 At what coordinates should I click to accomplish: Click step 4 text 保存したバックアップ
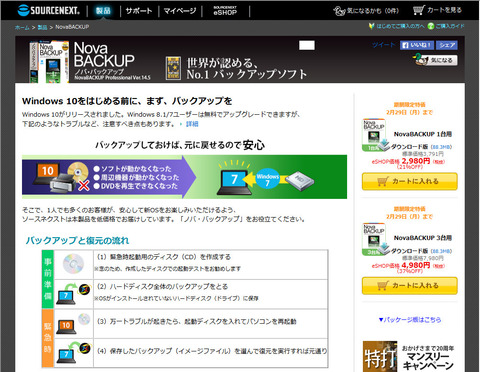(212, 351)
